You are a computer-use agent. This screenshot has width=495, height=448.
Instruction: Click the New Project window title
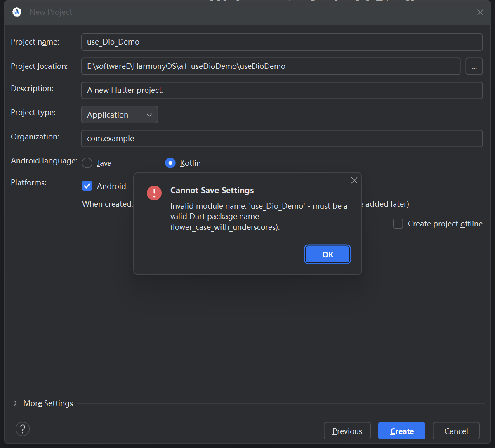[x=51, y=12]
